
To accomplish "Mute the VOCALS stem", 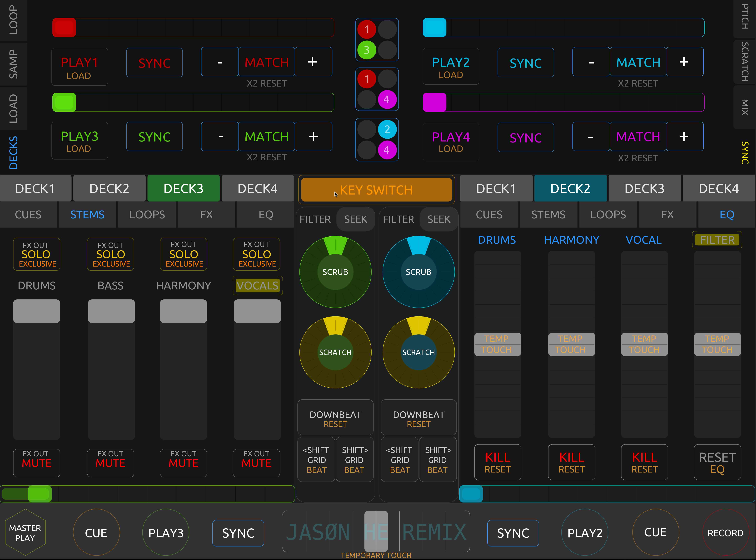I will coord(256,463).
